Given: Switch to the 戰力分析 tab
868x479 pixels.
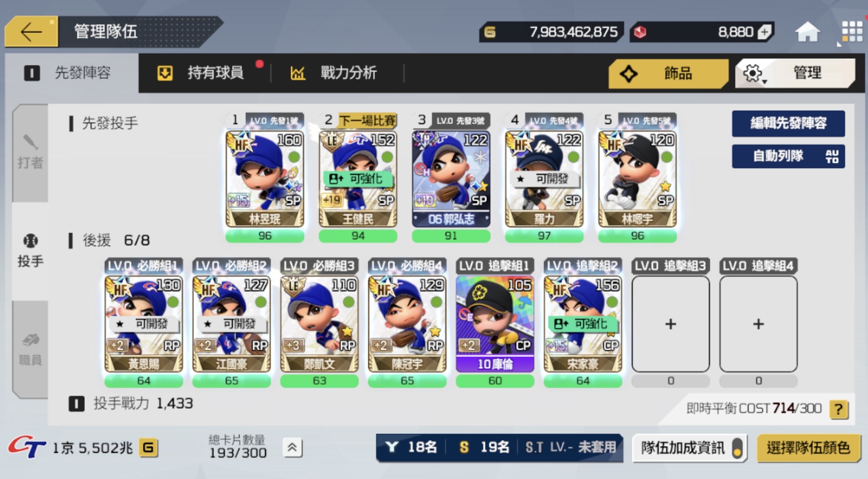Looking at the screenshot, I should [x=334, y=73].
